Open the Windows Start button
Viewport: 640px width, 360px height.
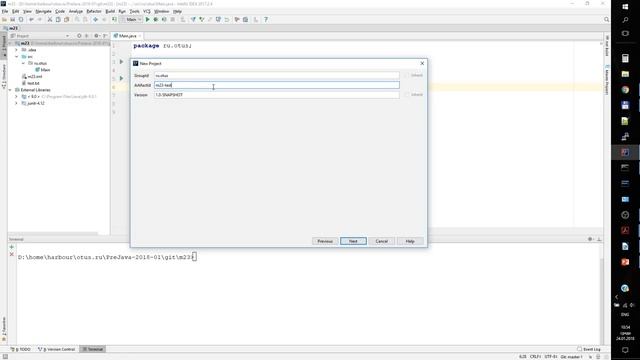(625, 7)
